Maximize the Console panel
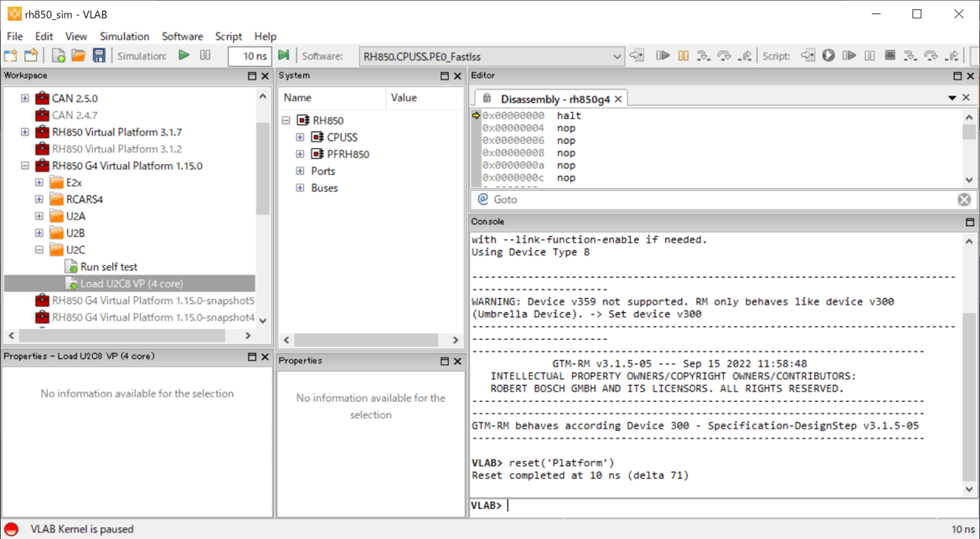The height and width of the screenshot is (539, 980). [x=970, y=222]
